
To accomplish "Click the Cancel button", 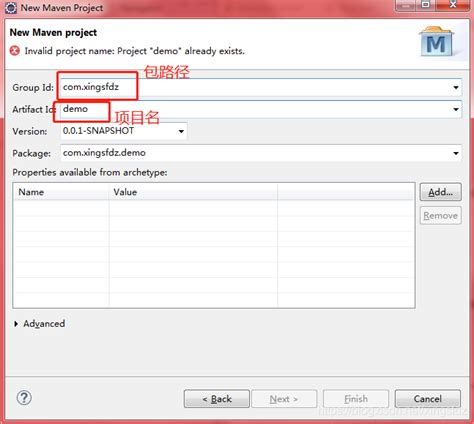I will (x=428, y=399).
